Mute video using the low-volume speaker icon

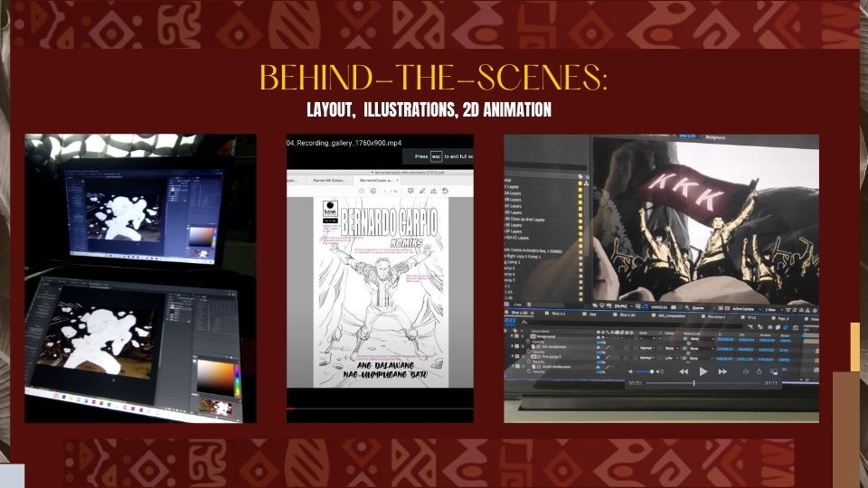point(633,371)
